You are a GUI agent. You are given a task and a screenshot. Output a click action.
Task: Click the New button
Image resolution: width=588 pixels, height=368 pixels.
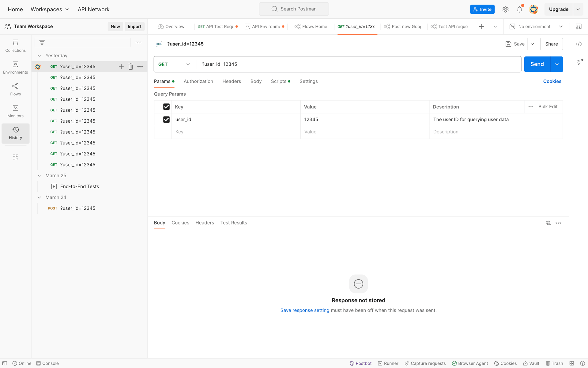click(115, 27)
